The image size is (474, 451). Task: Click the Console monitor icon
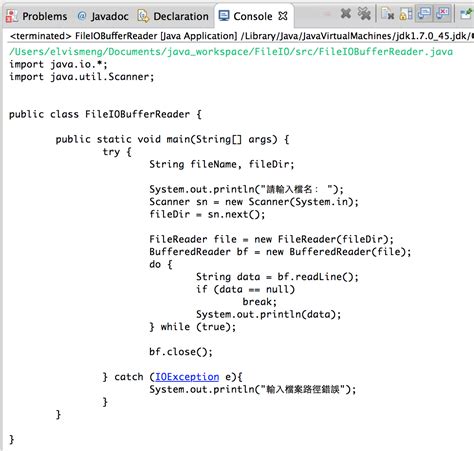[x=224, y=15]
